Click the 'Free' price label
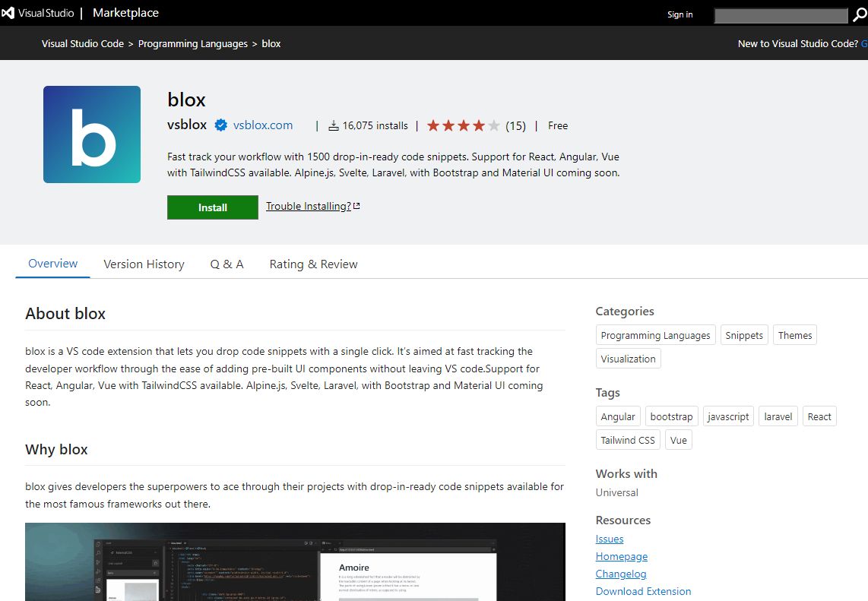This screenshot has width=868, height=601. click(558, 125)
